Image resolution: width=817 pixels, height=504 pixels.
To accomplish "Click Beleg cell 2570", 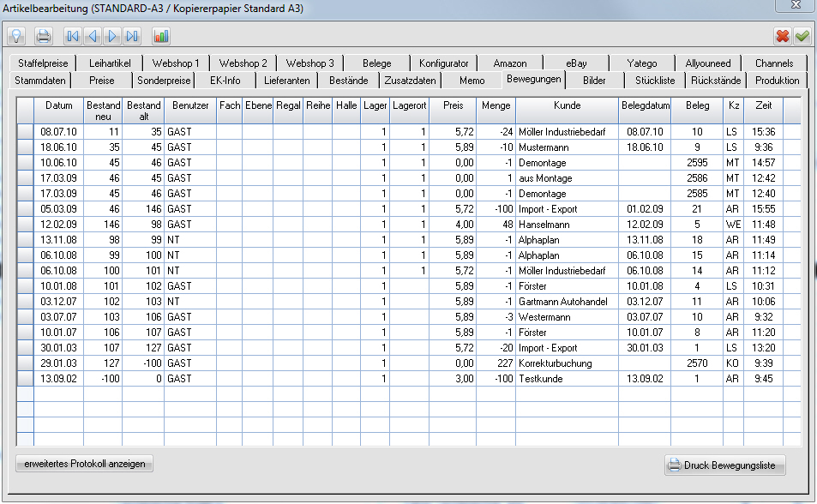I will [x=697, y=363].
